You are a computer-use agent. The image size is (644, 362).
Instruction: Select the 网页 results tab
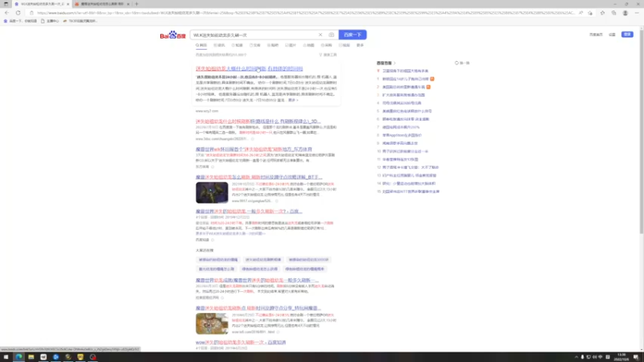point(201,45)
